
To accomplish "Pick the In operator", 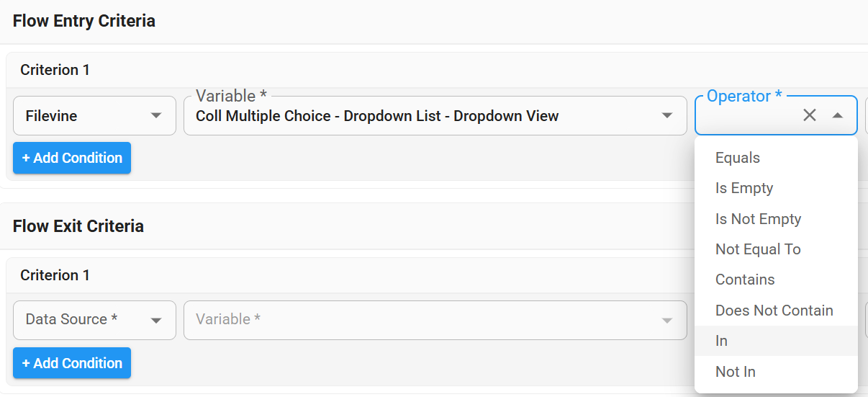I will point(722,341).
